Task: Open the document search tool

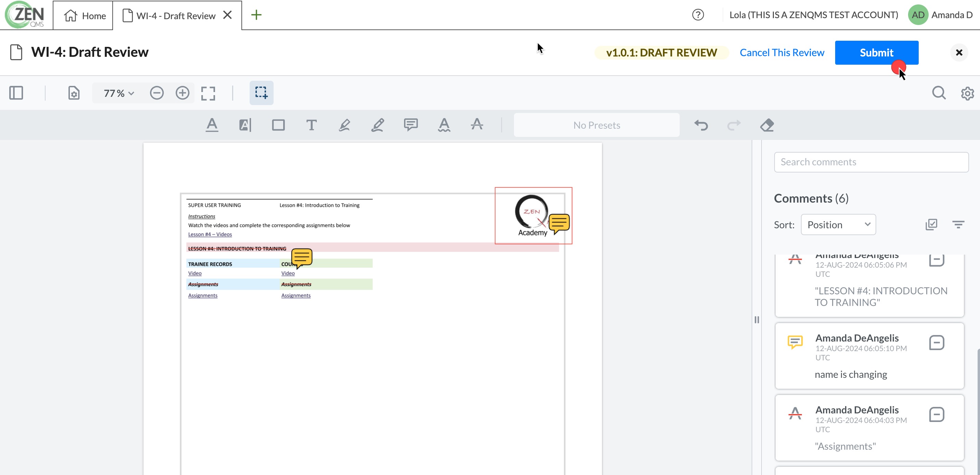Action: click(939, 93)
